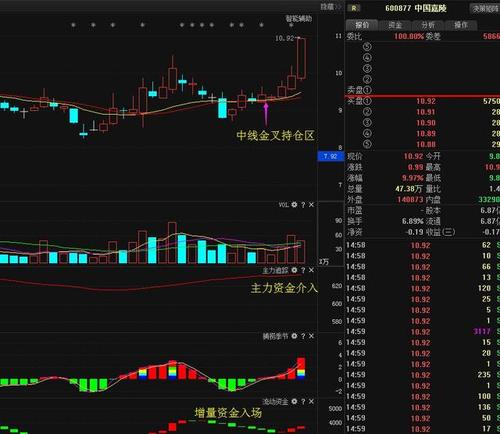Click the R badge beside stock code

(x=354, y=8)
